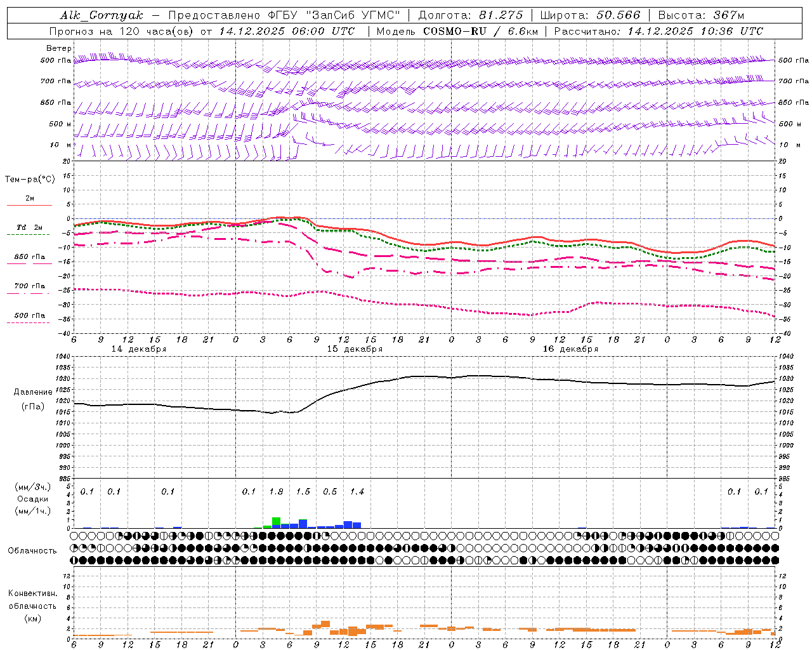This screenshot has width=812, height=650.
Task: Click the 16 декабря date label
Action: click(x=570, y=349)
